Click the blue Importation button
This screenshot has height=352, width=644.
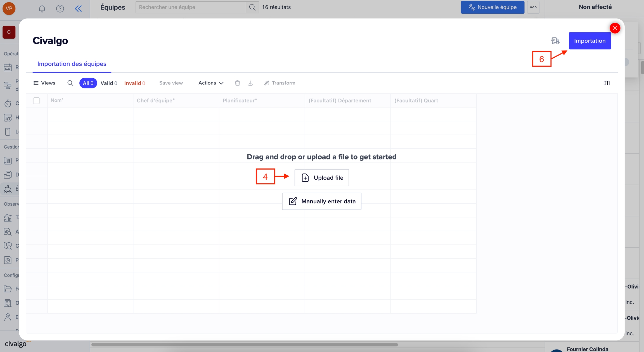(590, 41)
